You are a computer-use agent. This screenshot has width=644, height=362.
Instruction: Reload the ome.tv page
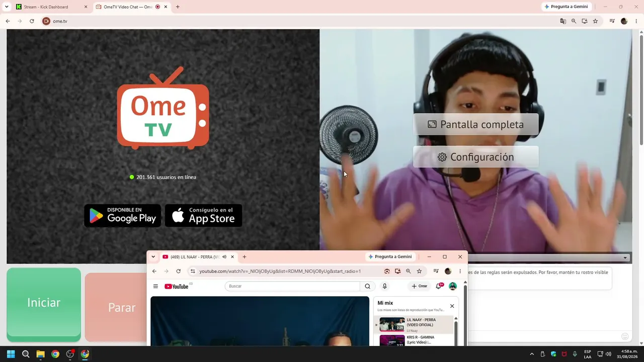pyautogui.click(x=32, y=21)
